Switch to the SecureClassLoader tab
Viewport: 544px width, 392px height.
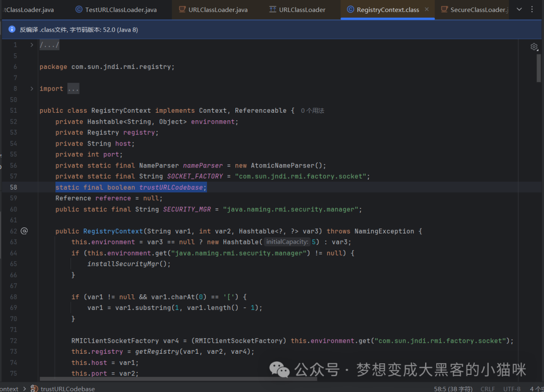pyautogui.click(x=474, y=10)
